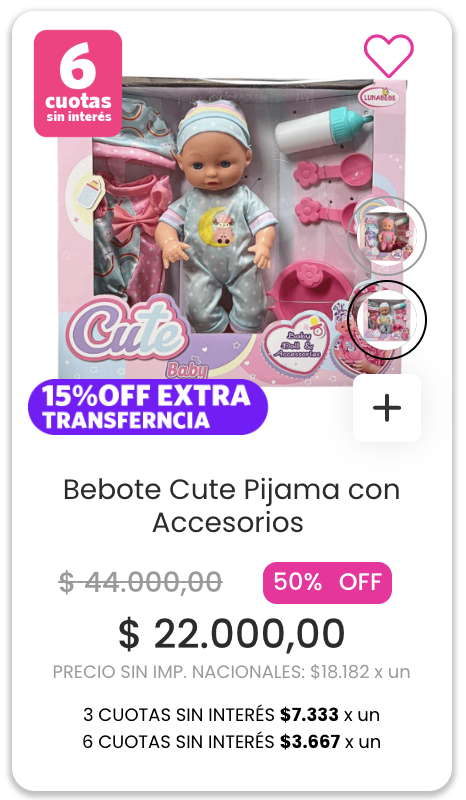Click the $7.333 installment amount

click(x=309, y=715)
